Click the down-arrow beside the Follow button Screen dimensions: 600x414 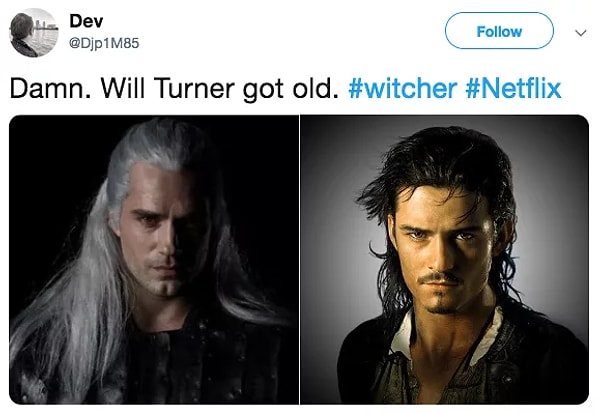pyautogui.click(x=580, y=33)
